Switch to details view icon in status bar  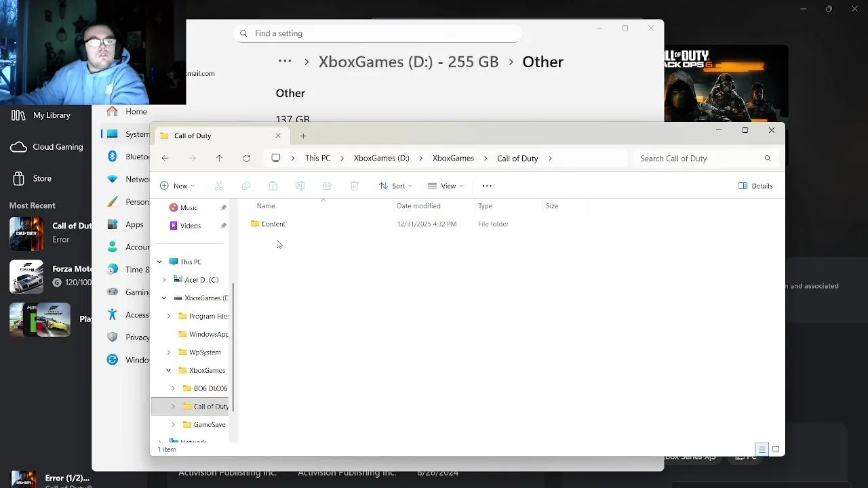pos(762,449)
